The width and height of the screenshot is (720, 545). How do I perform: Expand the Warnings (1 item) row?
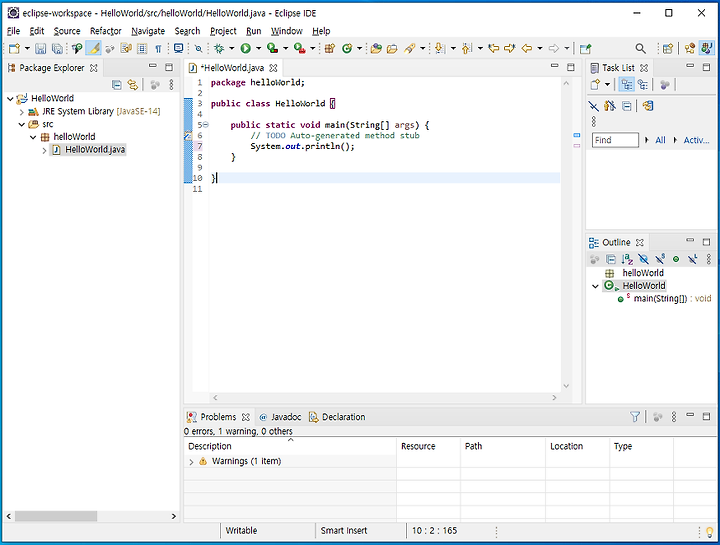pyautogui.click(x=191, y=462)
